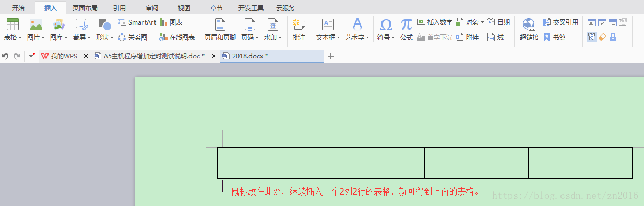Toggle form field shading button
Viewport: 644px width, 206px height.
pos(592,37)
